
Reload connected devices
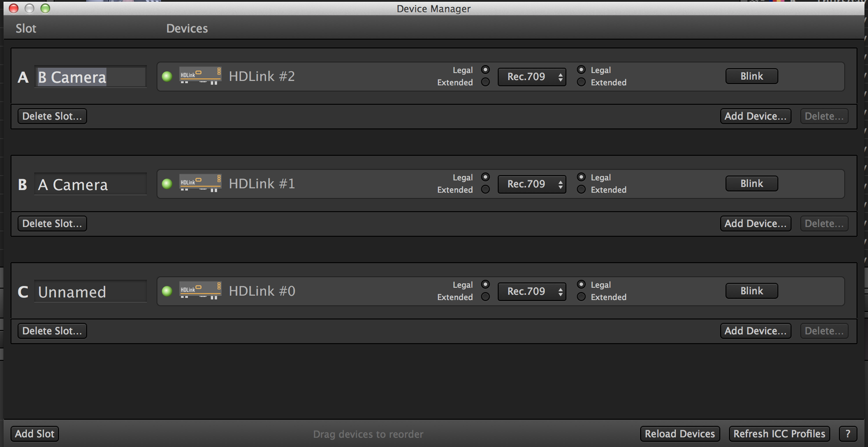coord(679,433)
